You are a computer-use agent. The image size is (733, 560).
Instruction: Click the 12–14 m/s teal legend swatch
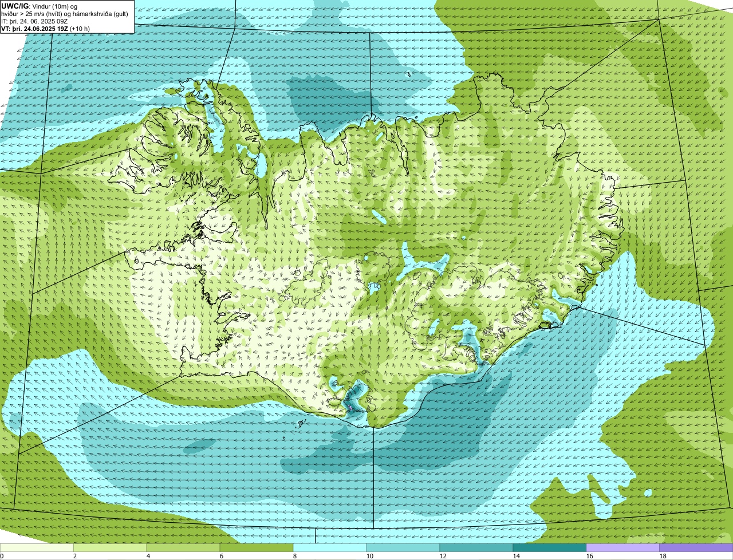point(476,548)
